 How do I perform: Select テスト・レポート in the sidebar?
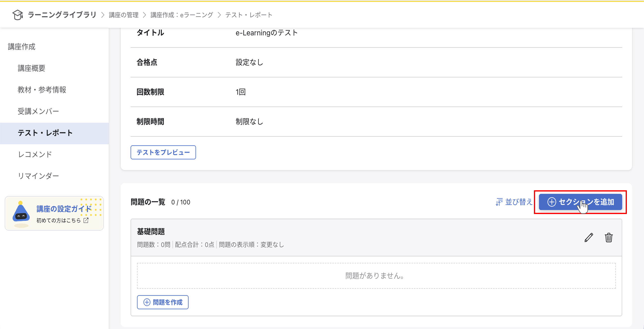[45, 133]
